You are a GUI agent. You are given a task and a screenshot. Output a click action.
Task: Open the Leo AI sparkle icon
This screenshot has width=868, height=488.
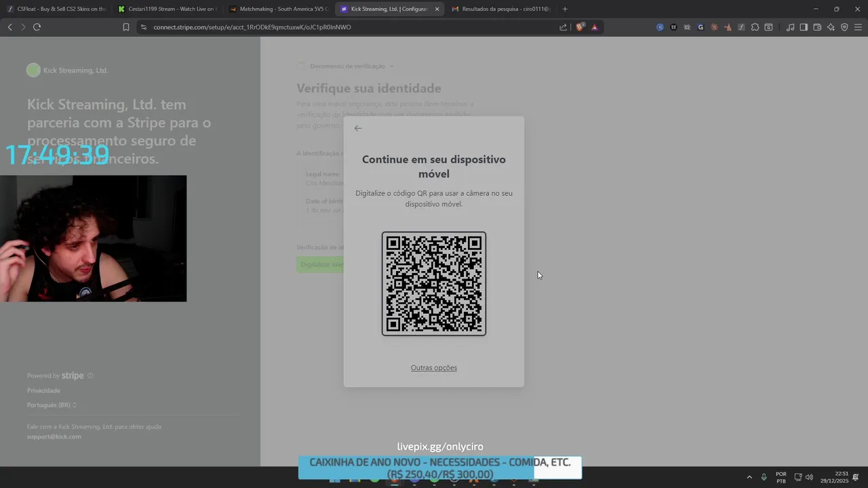coord(831,27)
